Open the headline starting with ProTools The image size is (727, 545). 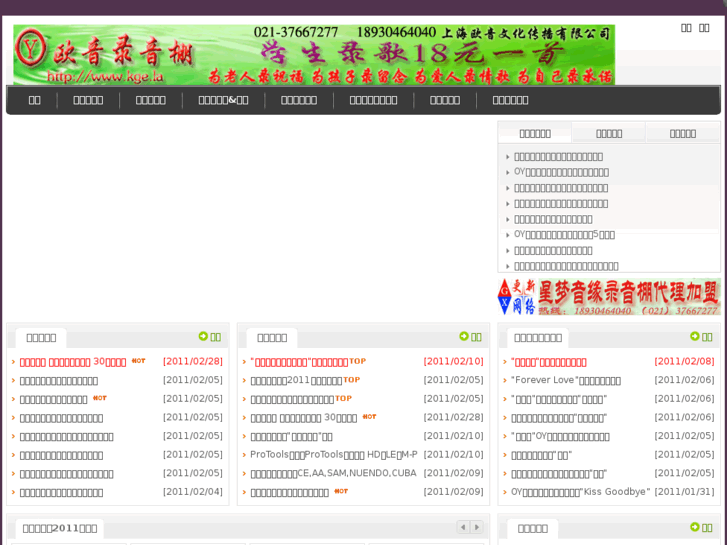click(334, 455)
